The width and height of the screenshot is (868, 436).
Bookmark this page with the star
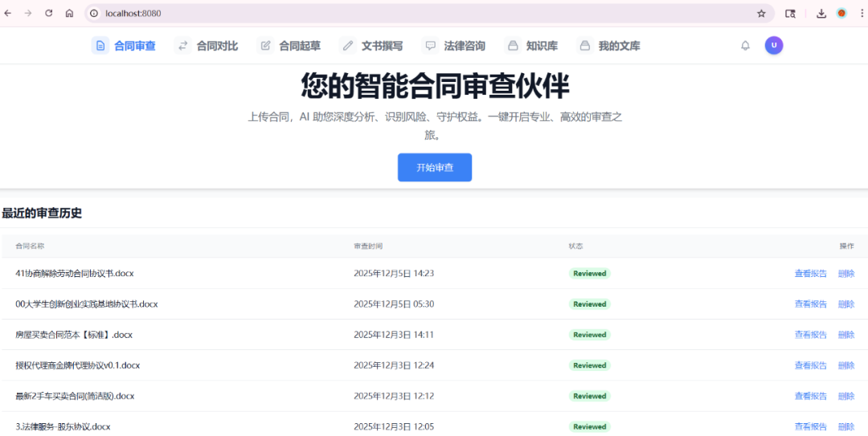(761, 14)
